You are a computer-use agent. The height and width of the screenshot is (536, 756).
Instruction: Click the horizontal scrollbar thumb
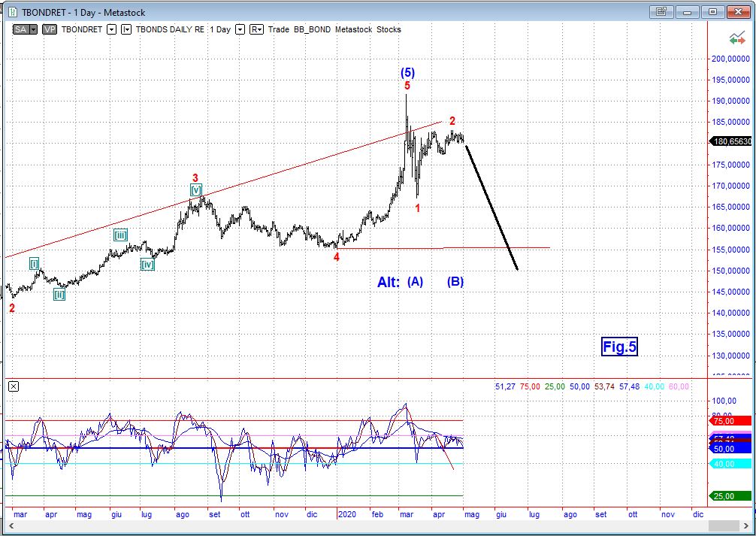tap(723, 526)
